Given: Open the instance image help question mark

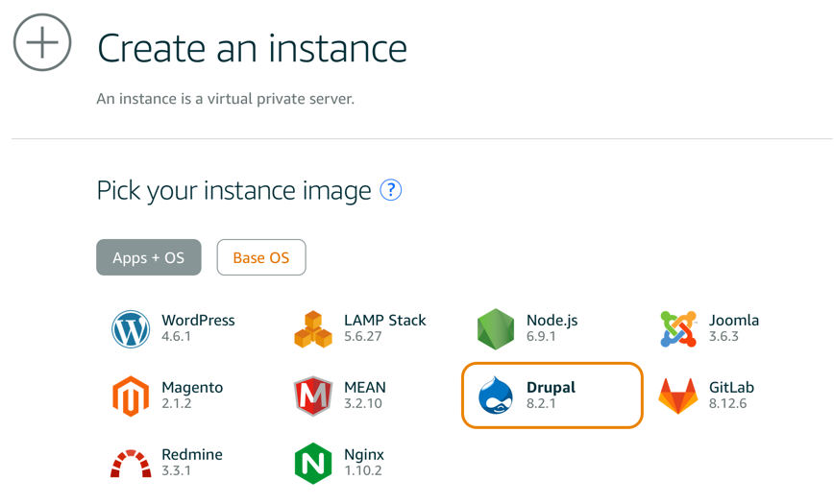Looking at the screenshot, I should [391, 190].
